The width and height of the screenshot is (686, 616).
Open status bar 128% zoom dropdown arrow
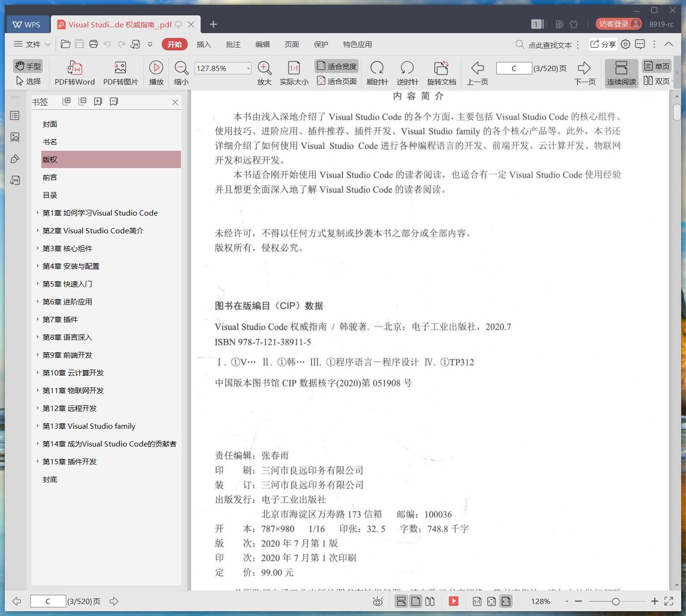(x=566, y=601)
